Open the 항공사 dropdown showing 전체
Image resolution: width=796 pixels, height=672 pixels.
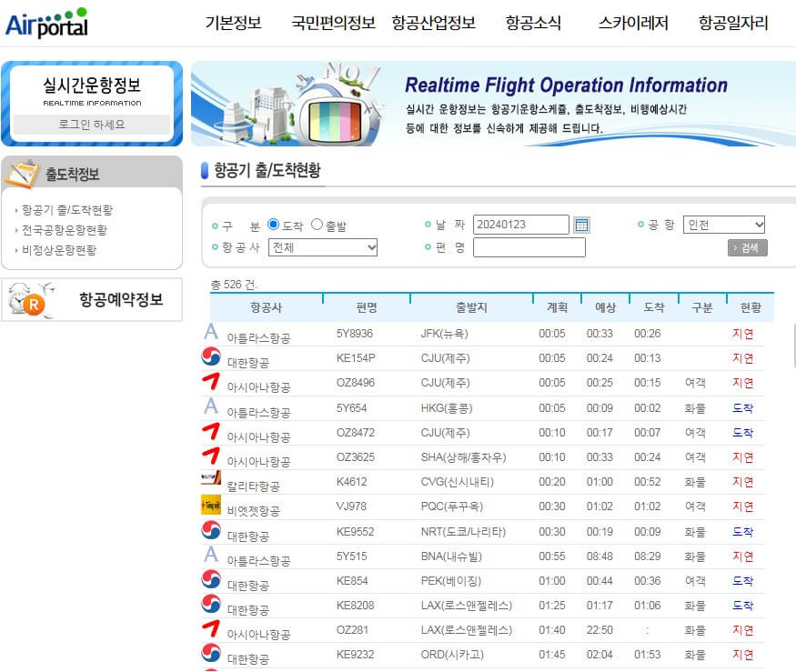323,247
